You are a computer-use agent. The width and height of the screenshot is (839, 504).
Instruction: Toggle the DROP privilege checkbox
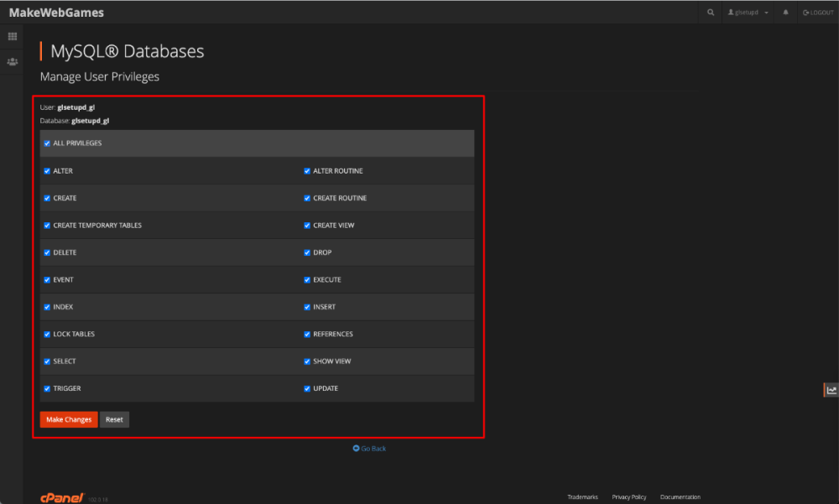tap(308, 252)
